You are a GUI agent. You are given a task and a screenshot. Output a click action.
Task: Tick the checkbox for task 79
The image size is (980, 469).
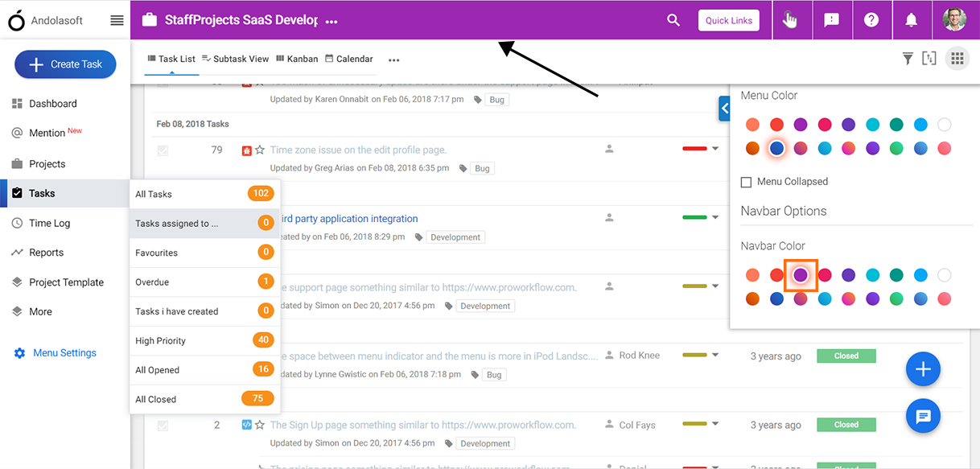[163, 150]
